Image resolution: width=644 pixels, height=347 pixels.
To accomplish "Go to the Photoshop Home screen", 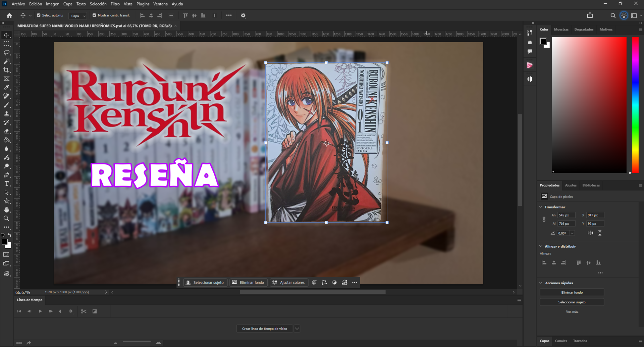I will click(x=9, y=15).
